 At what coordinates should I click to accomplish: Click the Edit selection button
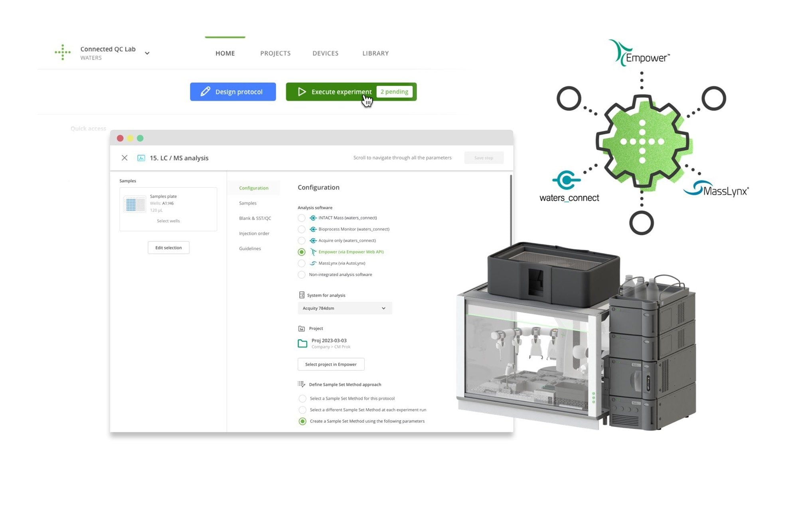(168, 247)
